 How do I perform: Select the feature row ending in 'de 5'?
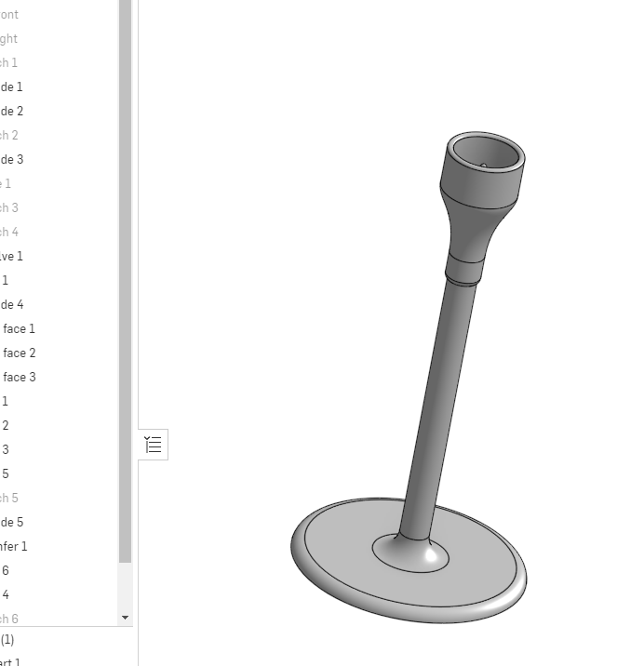[59, 522]
